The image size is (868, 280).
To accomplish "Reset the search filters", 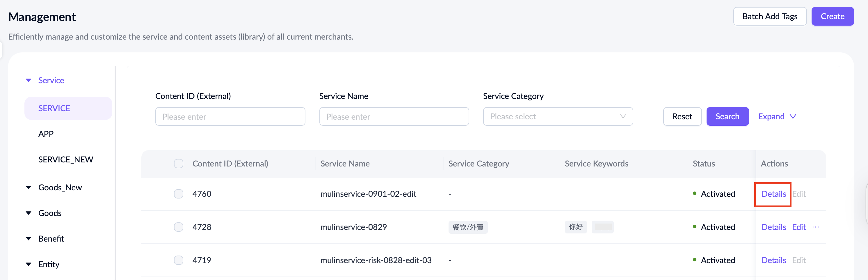I will point(682,117).
